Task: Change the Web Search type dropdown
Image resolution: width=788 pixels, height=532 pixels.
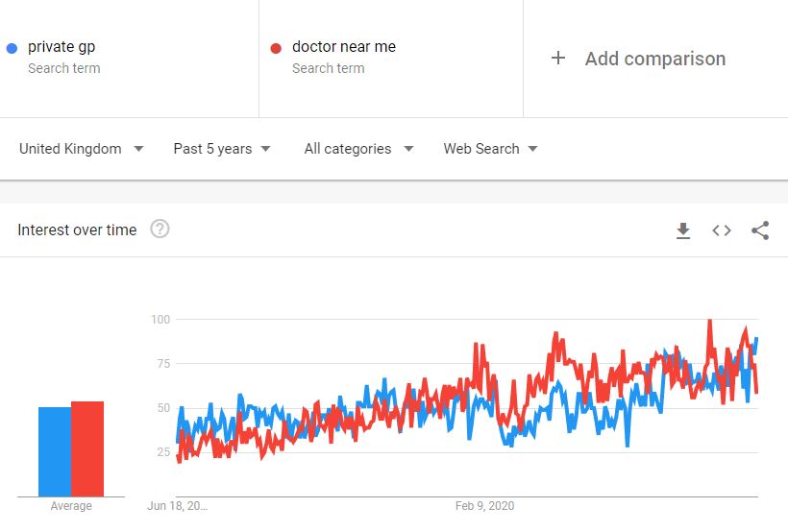Action: tap(490, 149)
